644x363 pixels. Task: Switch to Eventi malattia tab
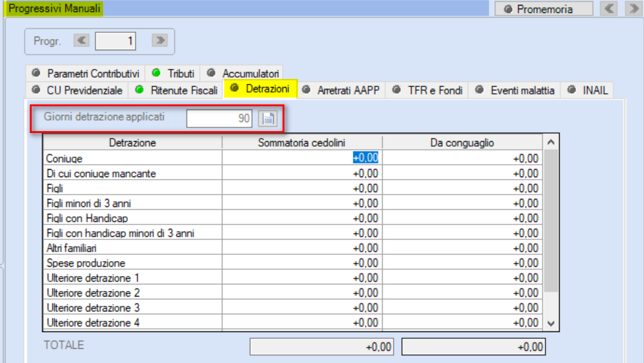(x=515, y=90)
